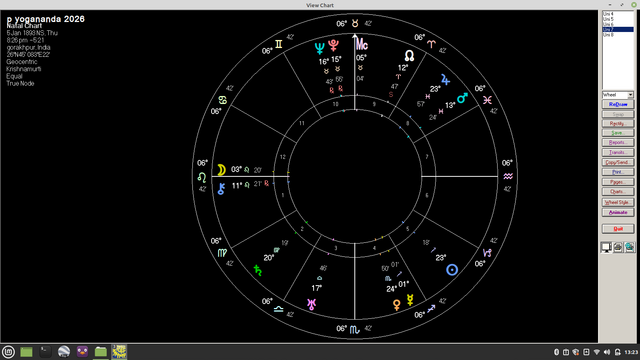Select the orange Venus glyph
Image resolution: width=640 pixels, height=360 pixels.
click(x=396, y=304)
